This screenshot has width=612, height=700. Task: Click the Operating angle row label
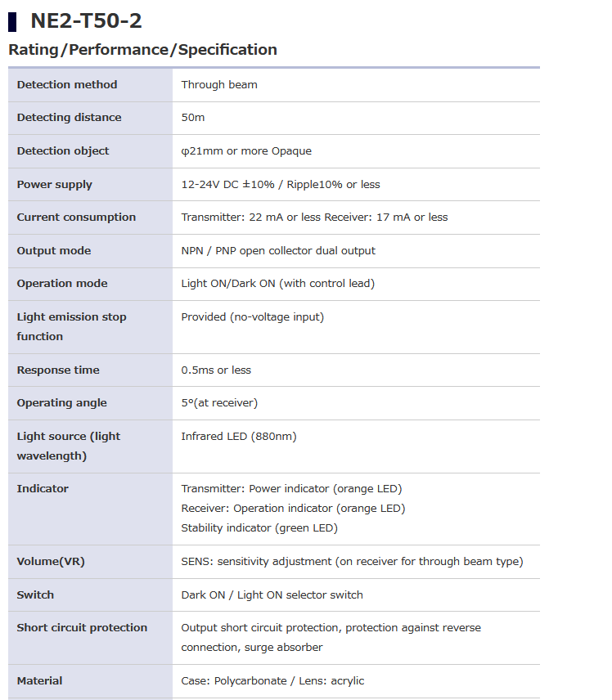(x=62, y=403)
